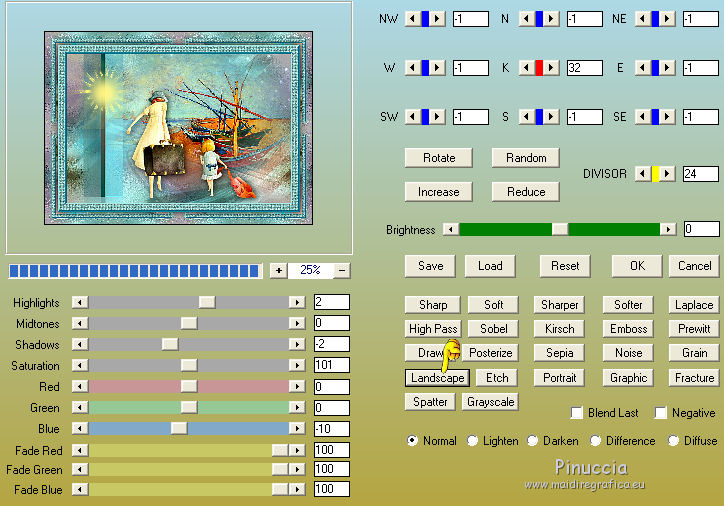The width and height of the screenshot is (724, 506).
Task: Click Fade Red slider left arrow
Action: [80, 450]
